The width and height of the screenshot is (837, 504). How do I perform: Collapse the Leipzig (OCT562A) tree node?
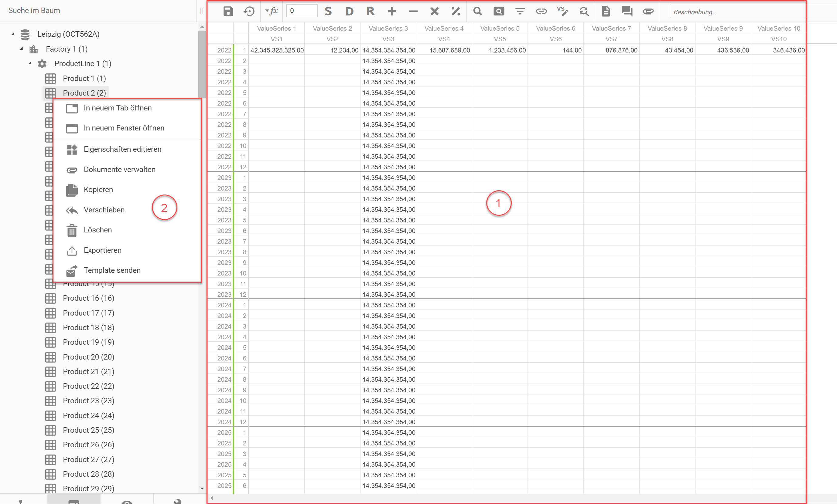tap(13, 34)
